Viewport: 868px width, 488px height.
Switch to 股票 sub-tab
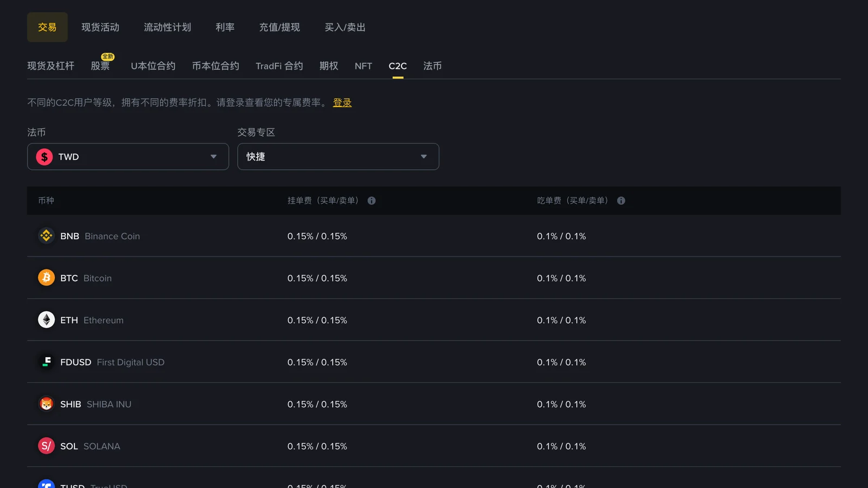[100, 66]
